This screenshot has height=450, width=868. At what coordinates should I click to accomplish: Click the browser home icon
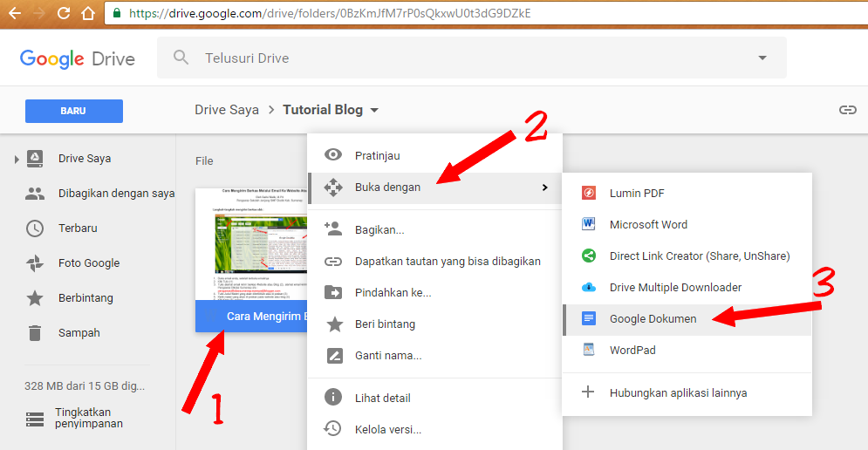(x=88, y=13)
